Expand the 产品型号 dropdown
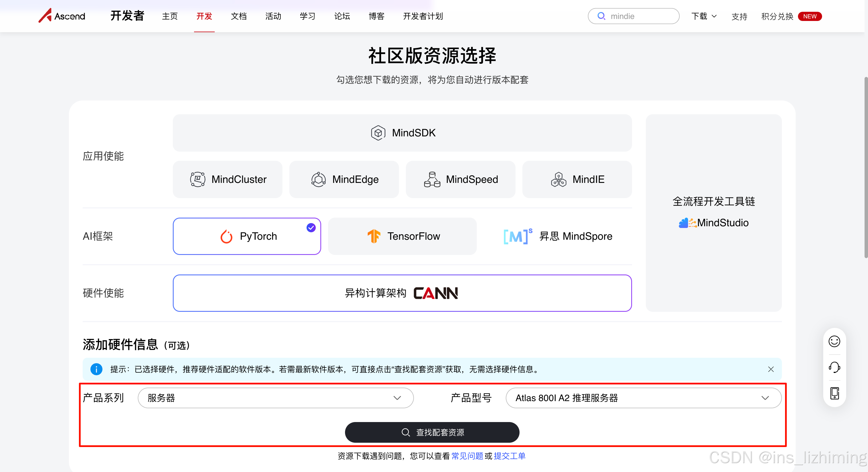868x472 pixels. click(643, 398)
